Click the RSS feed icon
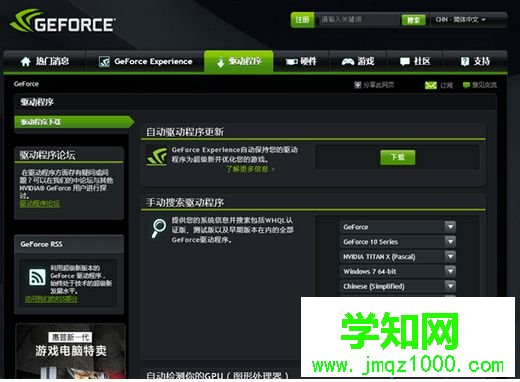 tap(37, 277)
